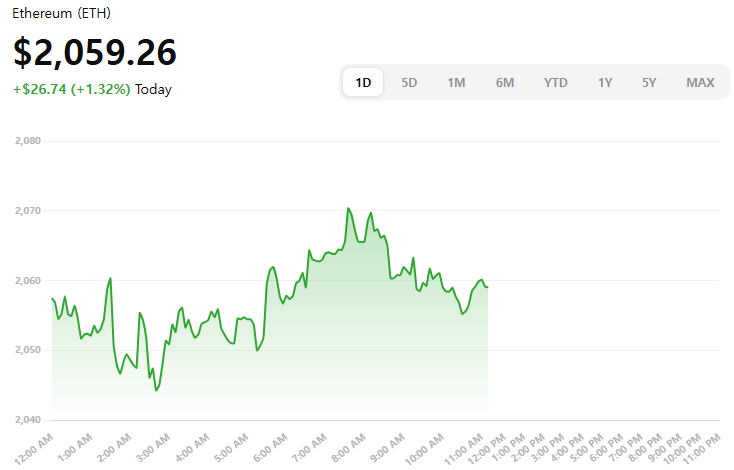Click the chart line's lowest dip
The width and height of the screenshot is (734, 470).
click(x=156, y=390)
